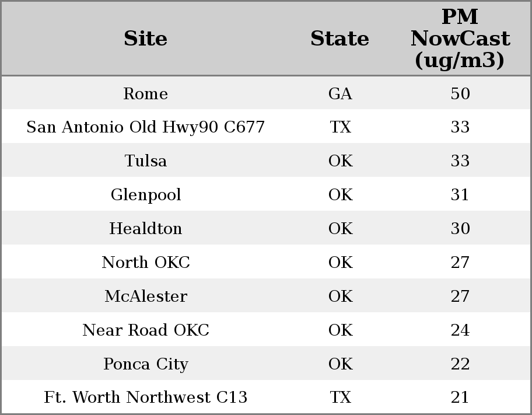This screenshot has height=415, width=532.
Task: Select San Antonio Old Hwy90 C677 cell
Action: coord(146,127)
